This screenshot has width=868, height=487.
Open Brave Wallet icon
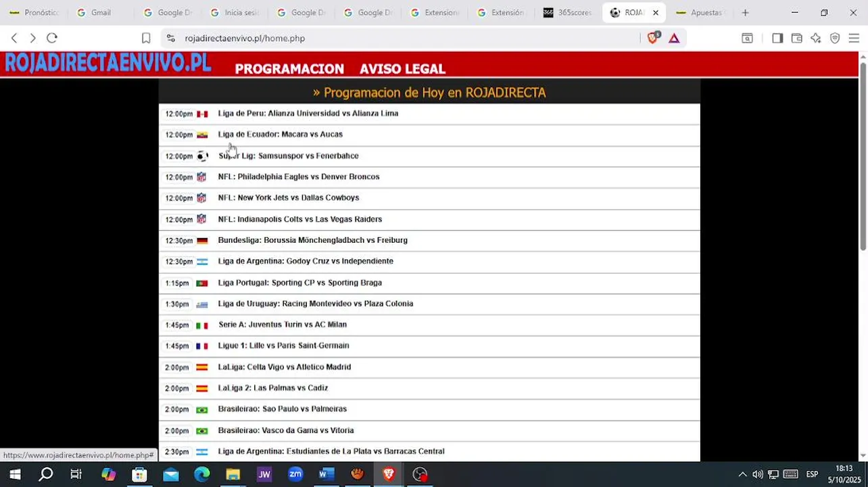[x=797, y=39]
